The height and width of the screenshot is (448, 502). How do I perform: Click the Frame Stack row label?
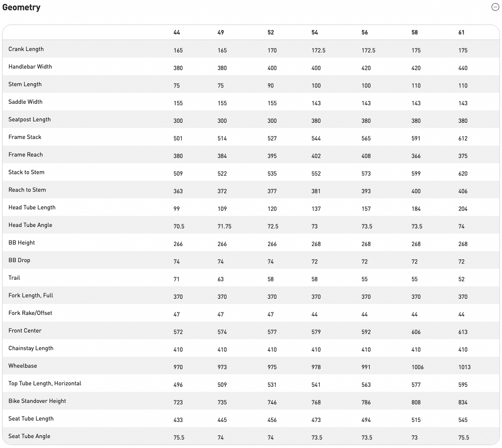click(25, 137)
